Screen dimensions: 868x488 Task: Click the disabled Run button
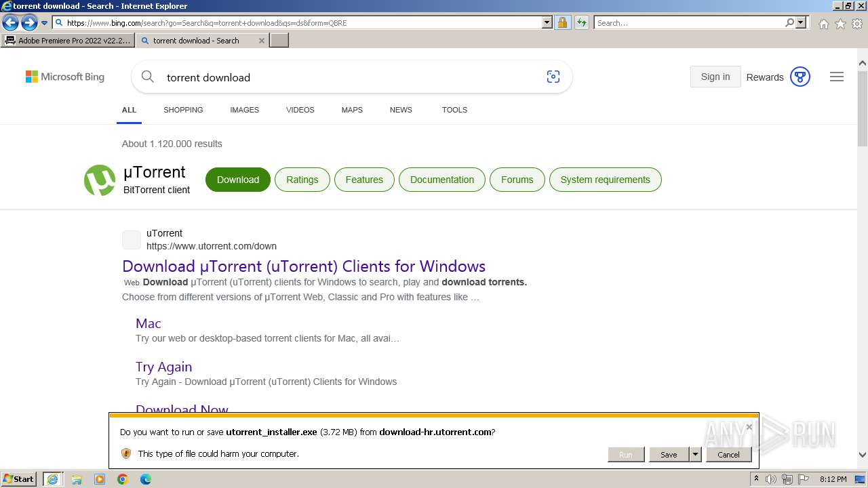pyautogui.click(x=625, y=455)
